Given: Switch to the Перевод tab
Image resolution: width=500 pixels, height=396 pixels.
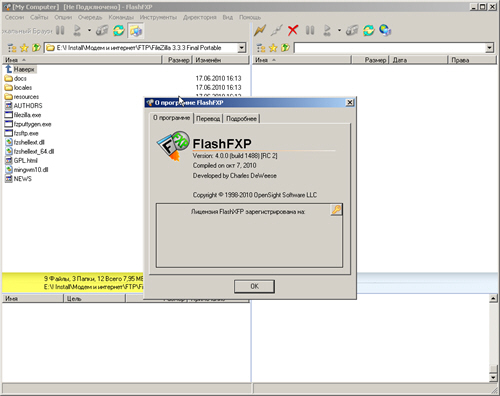Looking at the screenshot, I should coord(208,119).
